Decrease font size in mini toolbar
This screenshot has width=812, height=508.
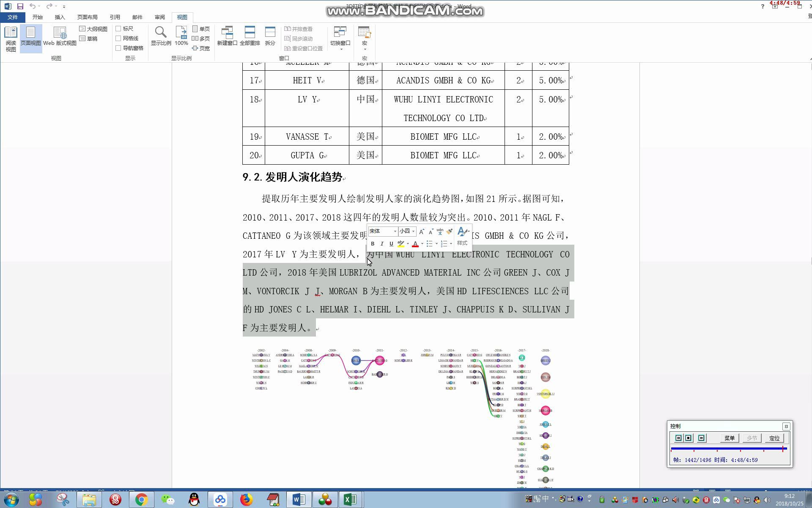tap(431, 231)
